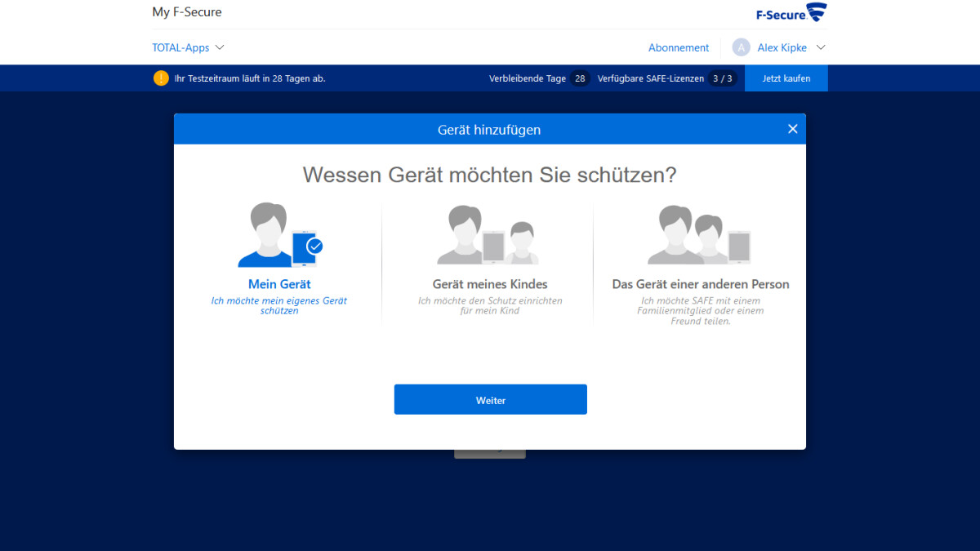Screen dimensions: 980x551
Task: Choose the Mein Gerät label
Action: 279,284
